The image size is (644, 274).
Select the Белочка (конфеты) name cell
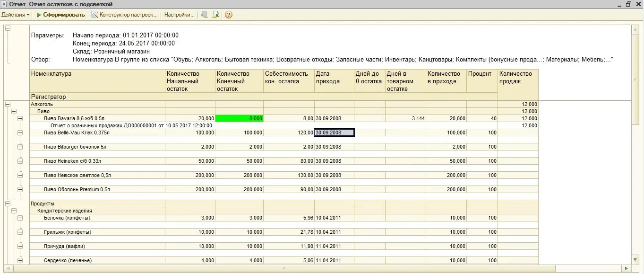point(97,218)
